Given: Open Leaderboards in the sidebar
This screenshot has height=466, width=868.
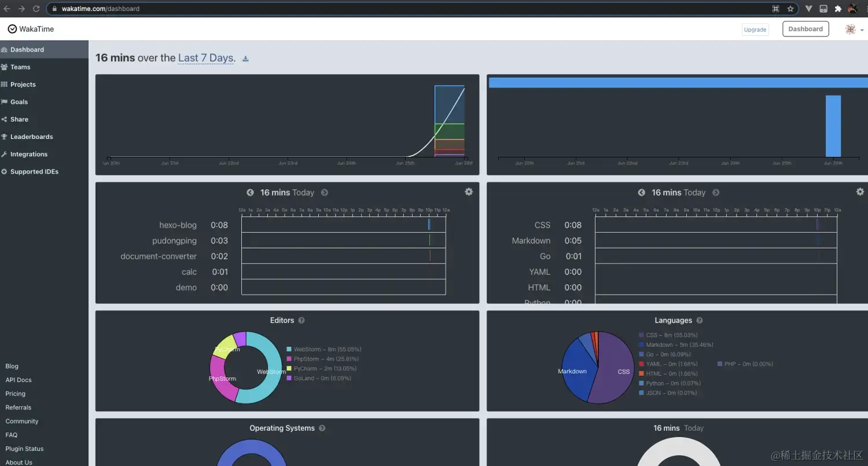Looking at the screenshot, I should click(44, 137).
